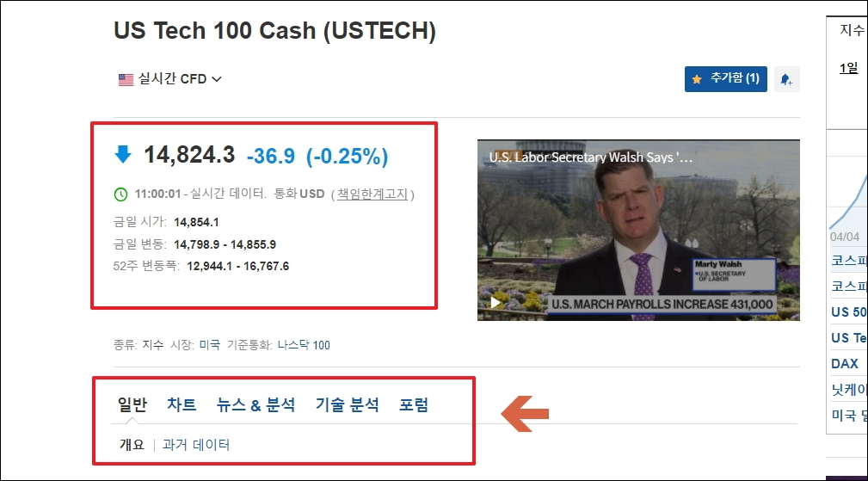Screen dimensions: 868x481
Task: Open the 과거 데이터 sub-tab
Action: coord(196,445)
